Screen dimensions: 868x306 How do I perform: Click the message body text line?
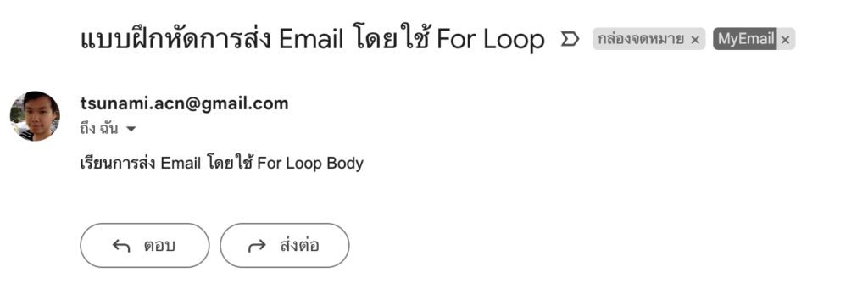[221, 164]
